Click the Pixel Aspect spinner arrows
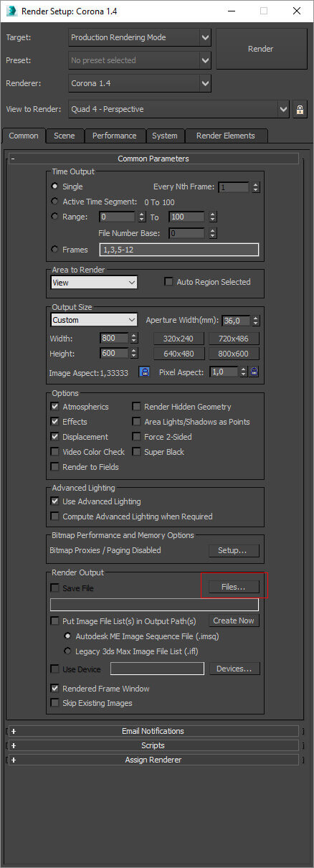This screenshot has width=314, height=868. point(244,372)
